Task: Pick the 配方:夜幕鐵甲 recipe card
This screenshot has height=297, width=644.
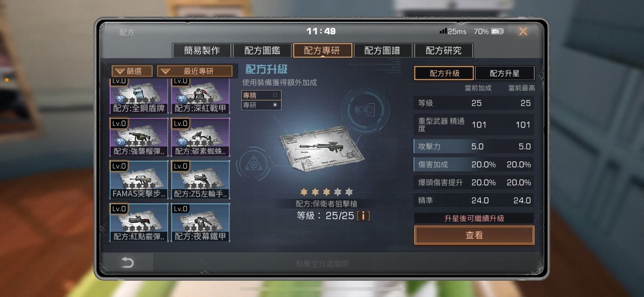Action: point(200,223)
